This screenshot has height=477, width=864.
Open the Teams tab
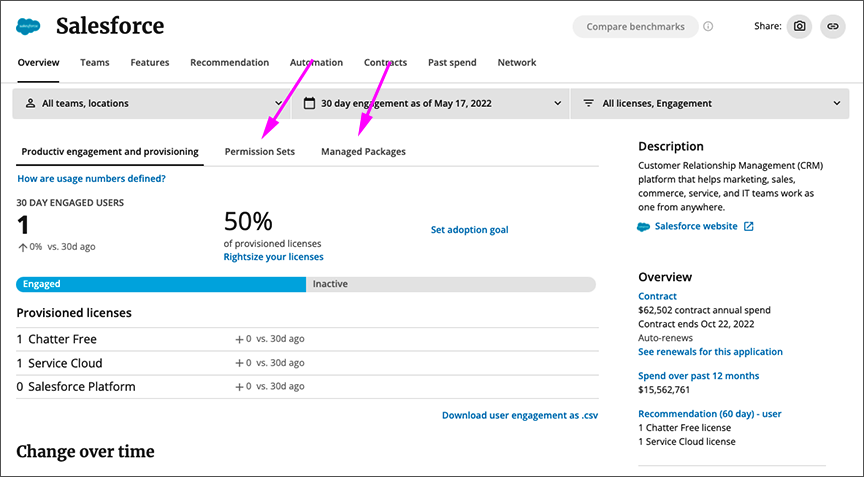[x=95, y=62]
